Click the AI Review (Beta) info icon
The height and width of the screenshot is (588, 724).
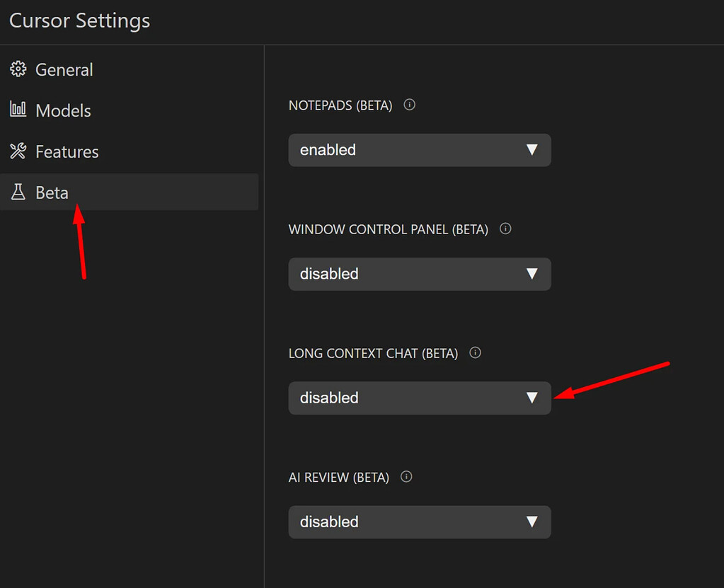coord(406,477)
